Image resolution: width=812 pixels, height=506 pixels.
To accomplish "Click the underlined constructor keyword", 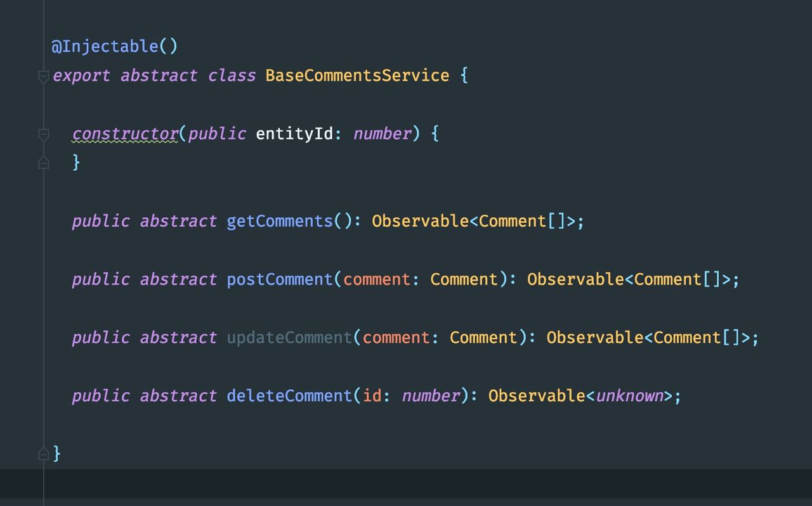I will pyautogui.click(x=125, y=134).
